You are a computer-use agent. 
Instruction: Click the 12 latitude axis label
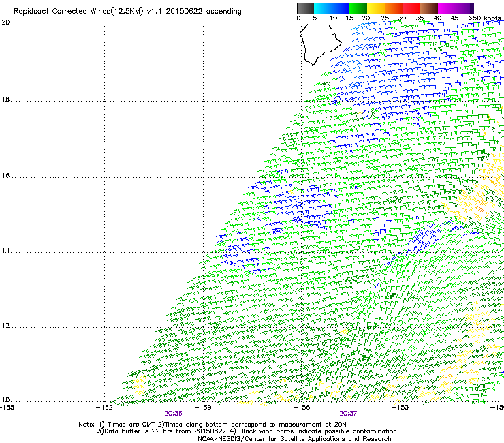pos(5,326)
